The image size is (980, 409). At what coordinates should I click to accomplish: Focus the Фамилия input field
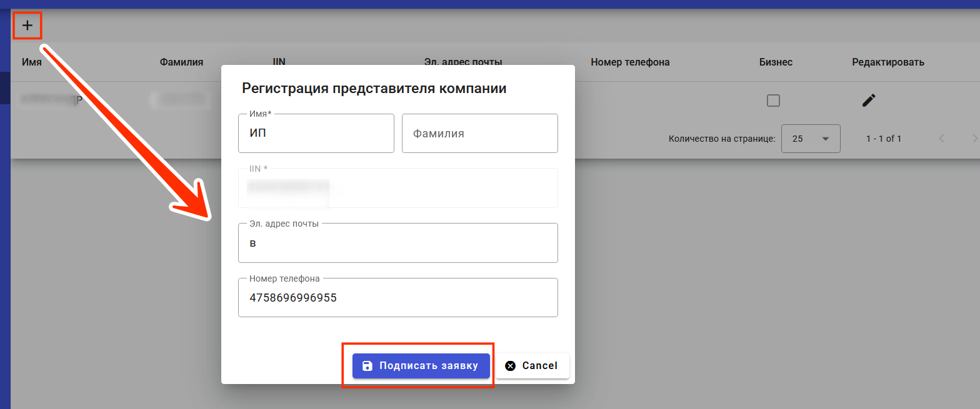(x=479, y=133)
